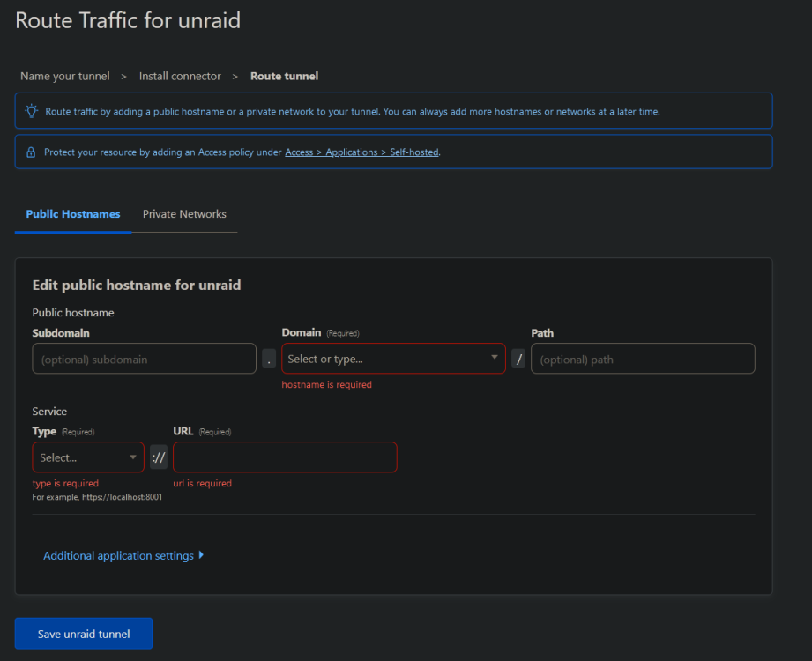Click the 'hostname is required' error text
Screen dimensions: 812x661
[x=327, y=384]
